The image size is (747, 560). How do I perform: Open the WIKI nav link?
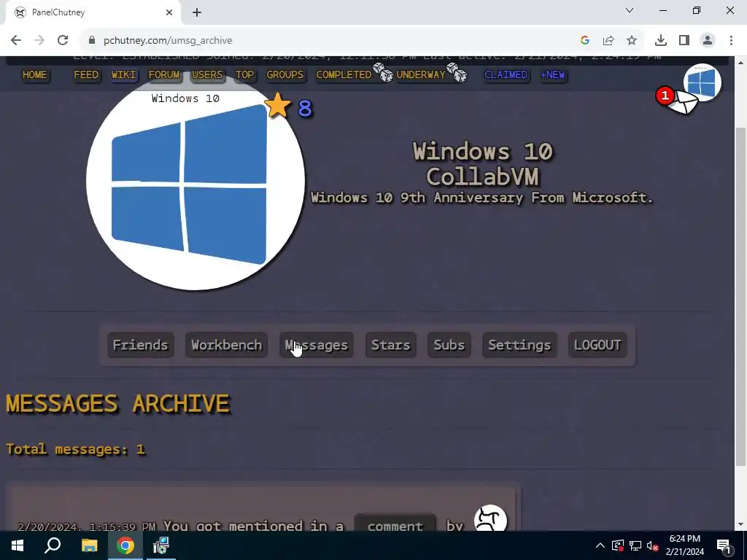pos(124,75)
